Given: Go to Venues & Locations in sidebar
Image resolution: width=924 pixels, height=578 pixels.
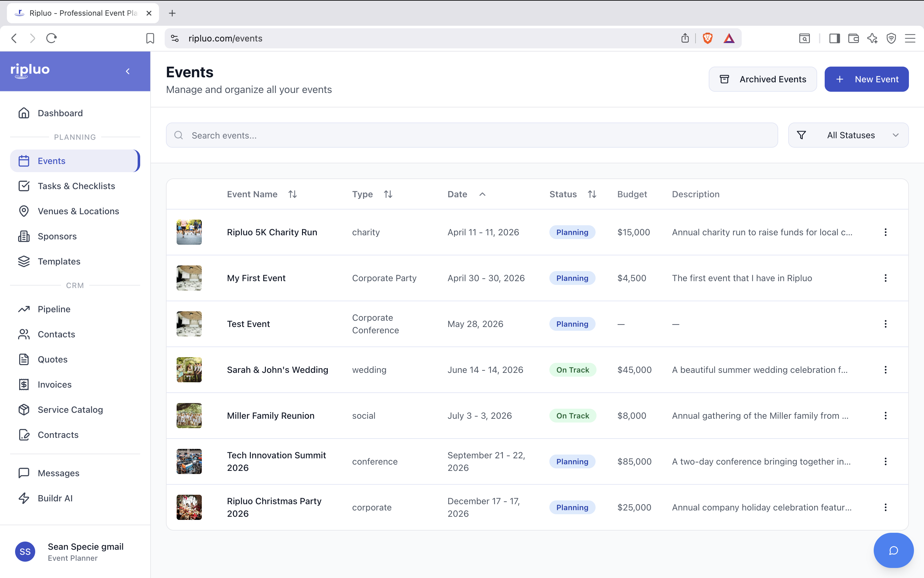Looking at the screenshot, I should click(78, 211).
